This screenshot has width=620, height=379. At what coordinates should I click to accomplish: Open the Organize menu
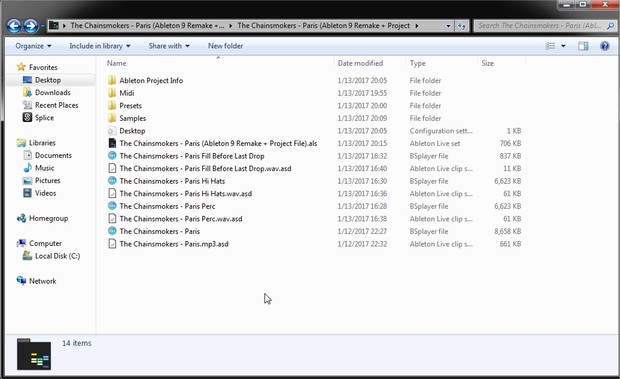click(x=33, y=46)
